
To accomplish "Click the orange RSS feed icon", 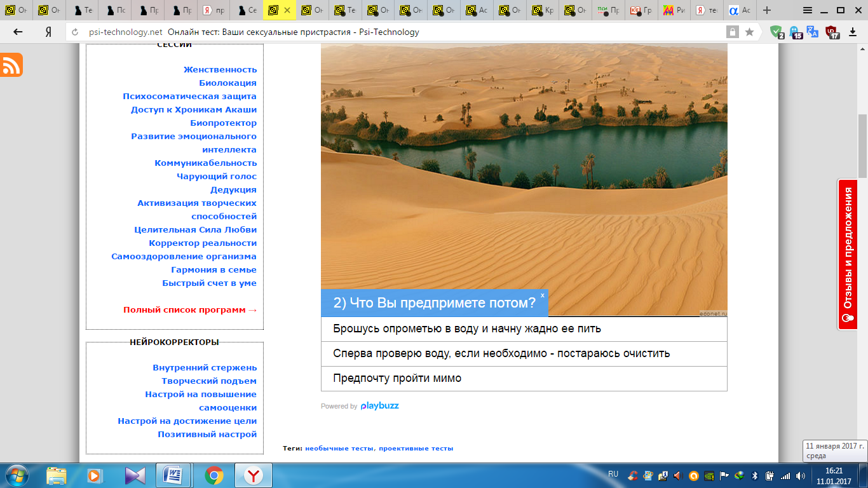I will 11,65.
